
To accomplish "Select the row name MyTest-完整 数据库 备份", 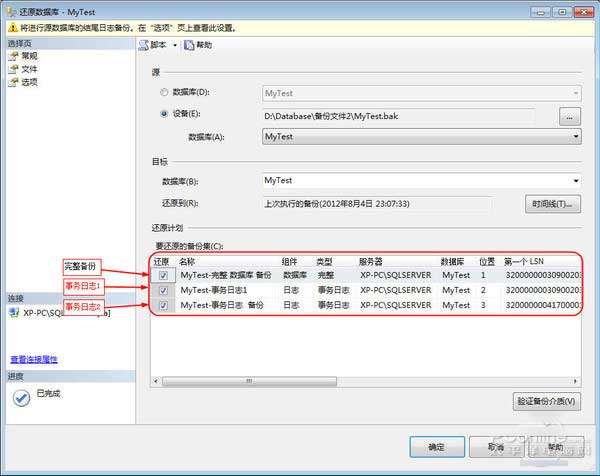I will point(226,275).
